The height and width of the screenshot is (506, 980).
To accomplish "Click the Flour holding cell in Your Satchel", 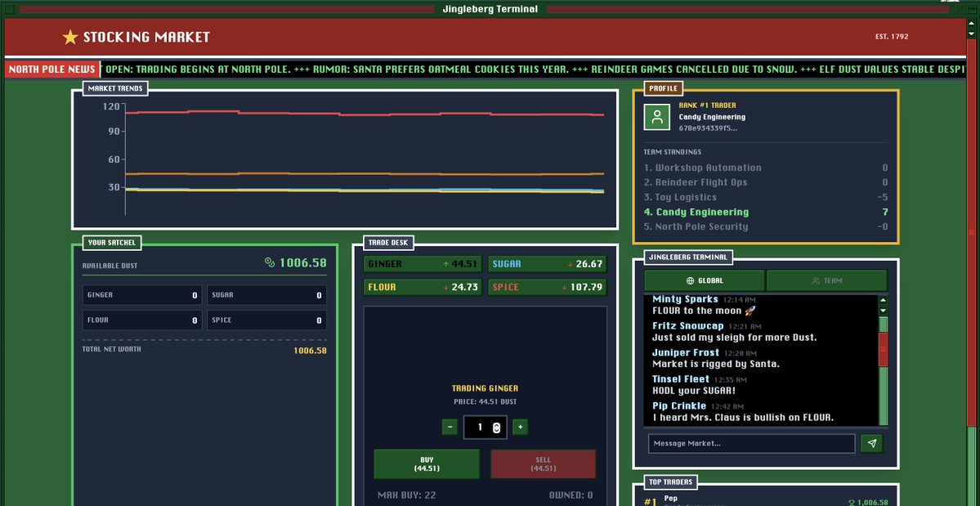I will tap(142, 320).
